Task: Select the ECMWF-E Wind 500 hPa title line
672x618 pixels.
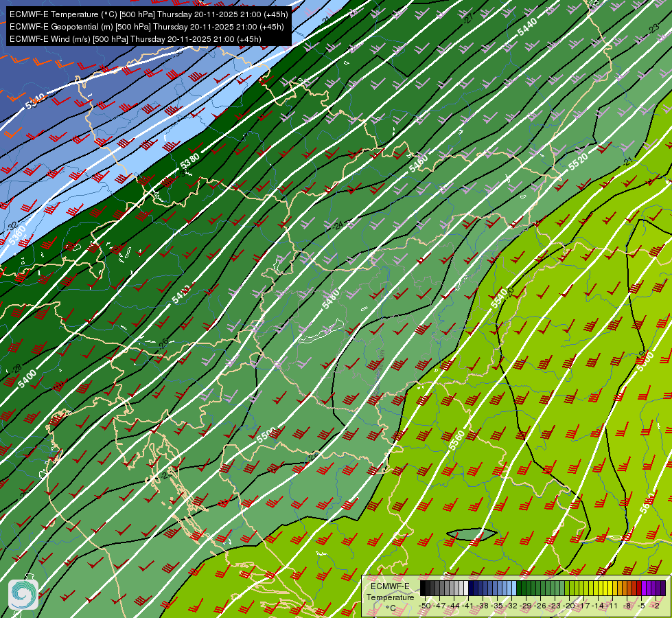Action: point(135,39)
